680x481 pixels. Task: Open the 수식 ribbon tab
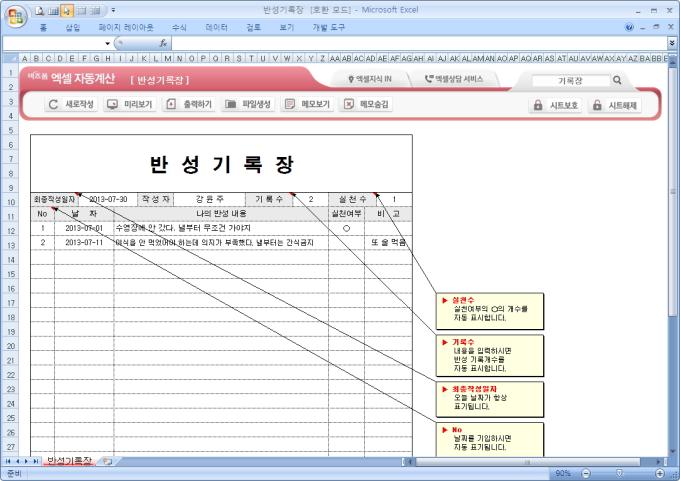tap(179, 28)
